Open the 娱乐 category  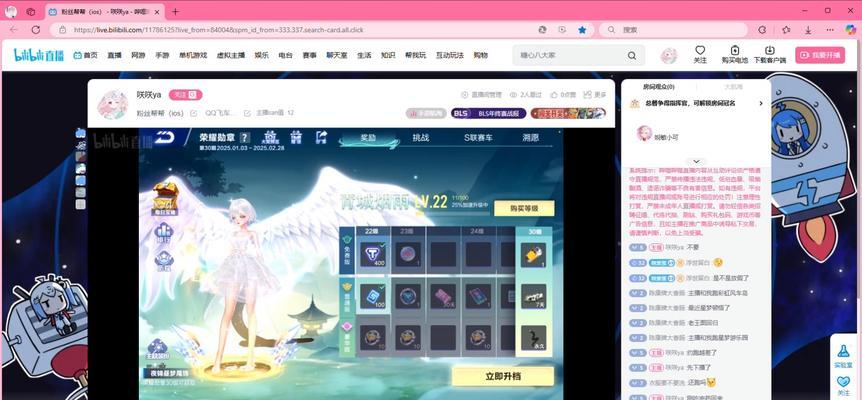tap(261, 55)
